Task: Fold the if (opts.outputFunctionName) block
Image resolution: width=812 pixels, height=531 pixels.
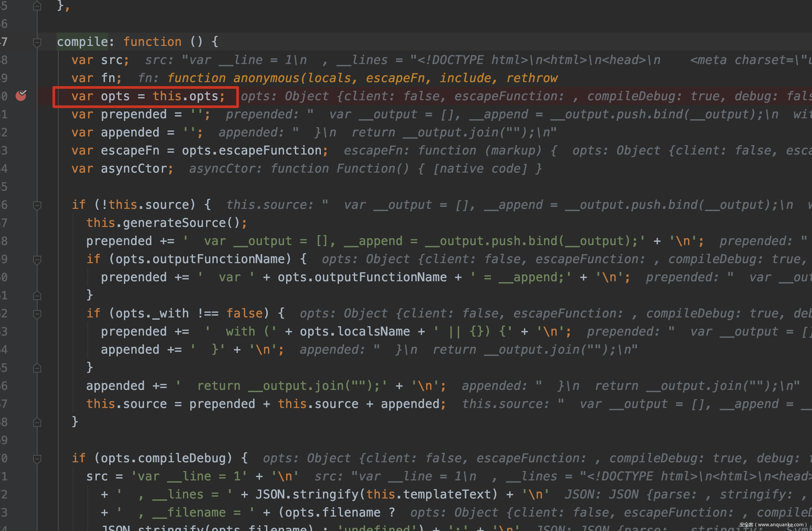Action: 37,259
